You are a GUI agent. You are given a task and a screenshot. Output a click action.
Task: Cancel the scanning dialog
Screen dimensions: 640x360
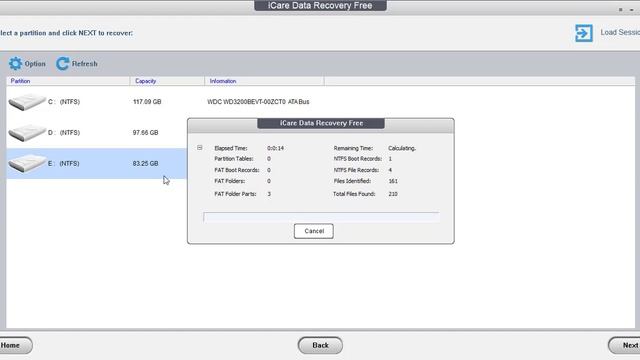[x=313, y=231]
